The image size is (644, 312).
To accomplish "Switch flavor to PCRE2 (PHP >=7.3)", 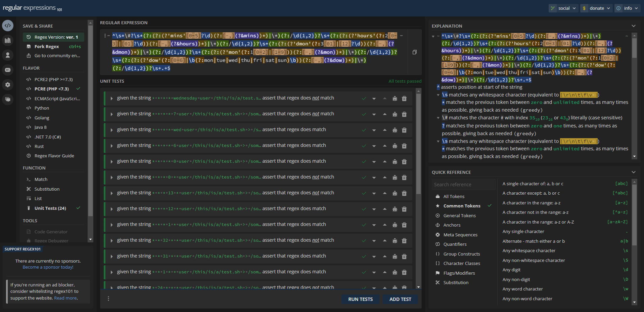I will point(53,79).
